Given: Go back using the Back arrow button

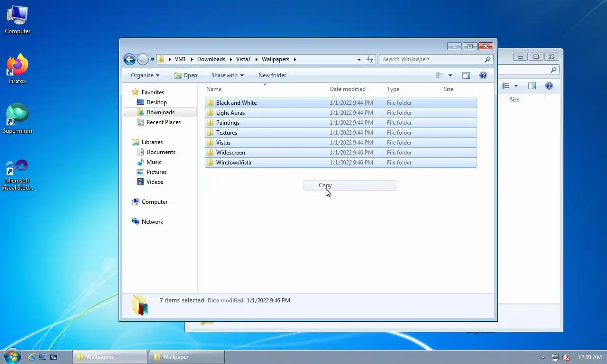Looking at the screenshot, I should coord(129,59).
